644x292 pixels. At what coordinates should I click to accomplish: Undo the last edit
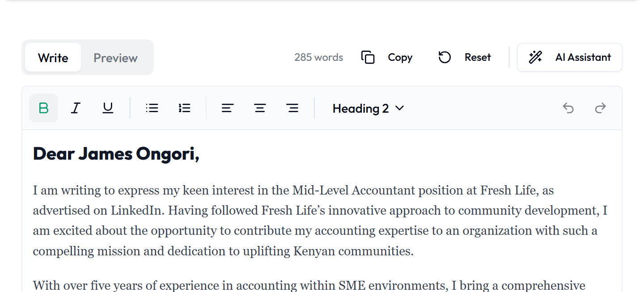coord(568,108)
